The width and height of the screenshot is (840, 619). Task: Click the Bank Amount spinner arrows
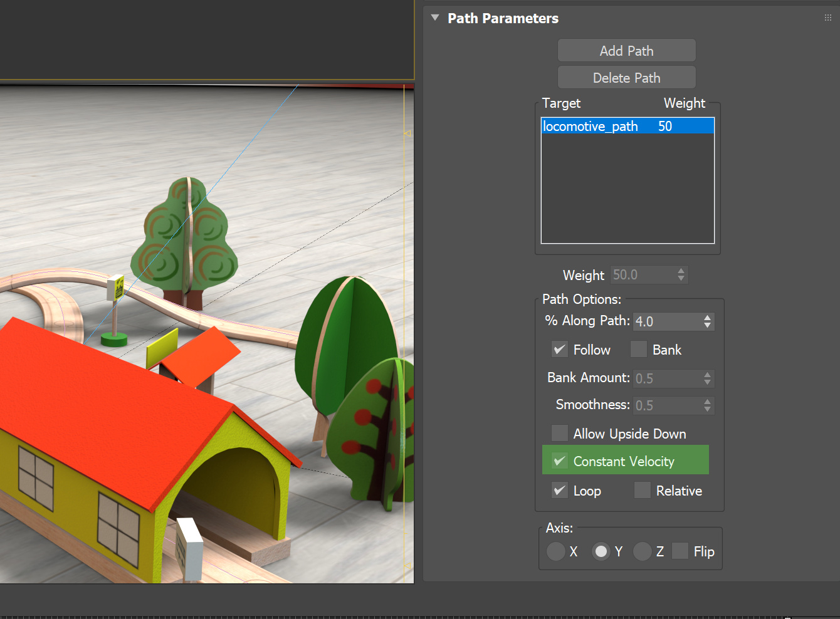coord(708,378)
